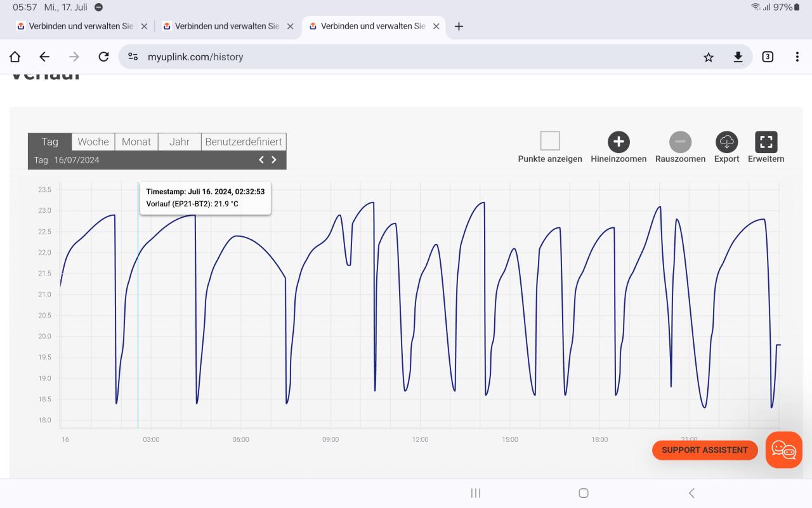This screenshot has width=812, height=508.
Task: Reload the myuplink page
Action: click(104, 57)
